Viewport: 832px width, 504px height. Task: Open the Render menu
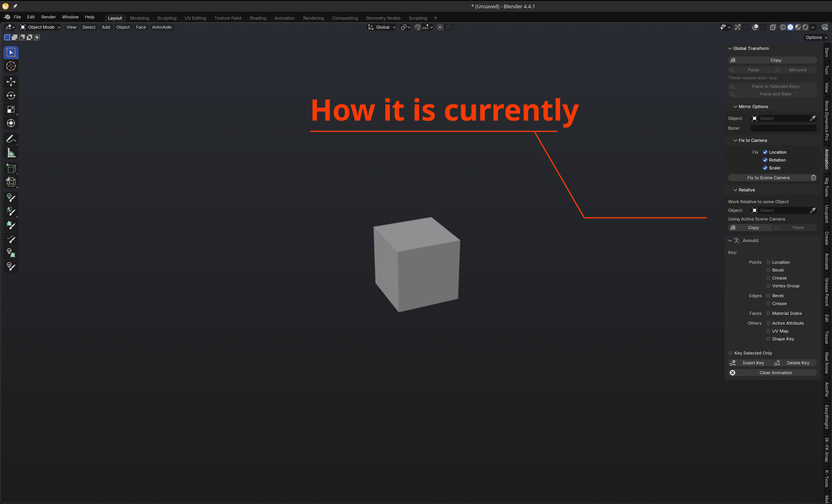coord(48,17)
